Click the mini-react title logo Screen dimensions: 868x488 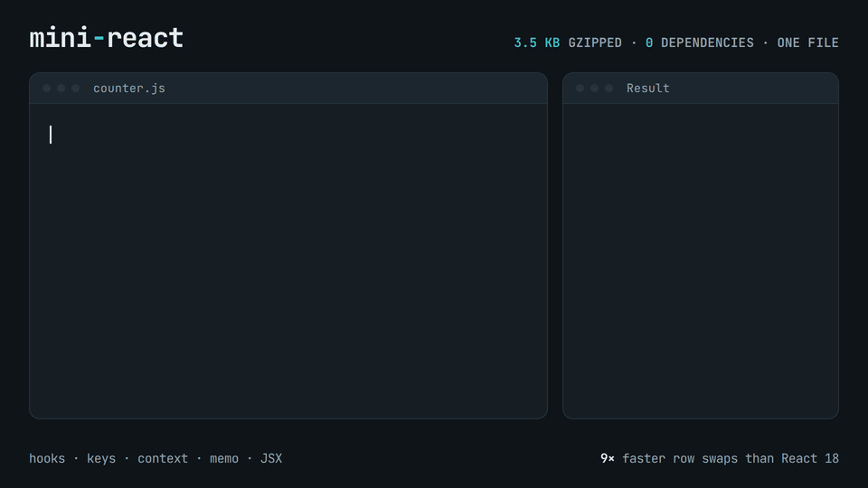[107, 38]
